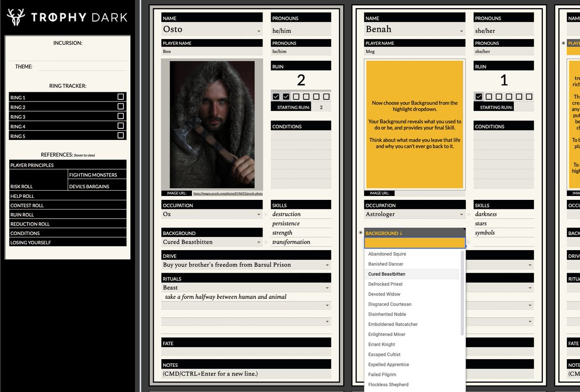Image resolution: width=580 pixels, height=392 pixels.
Task: Click Benah's player name field Meg
Action: click(x=415, y=51)
